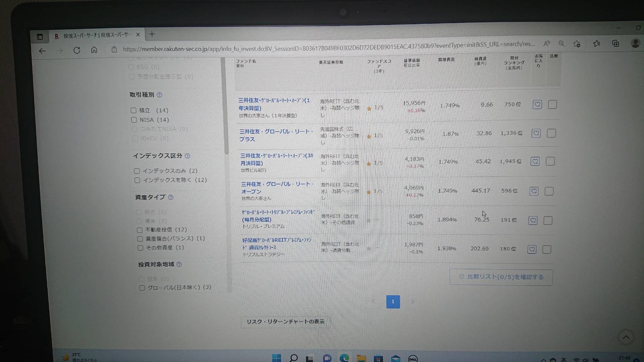Open taskbar search magnifier
644x362 pixels.
pos(293,358)
